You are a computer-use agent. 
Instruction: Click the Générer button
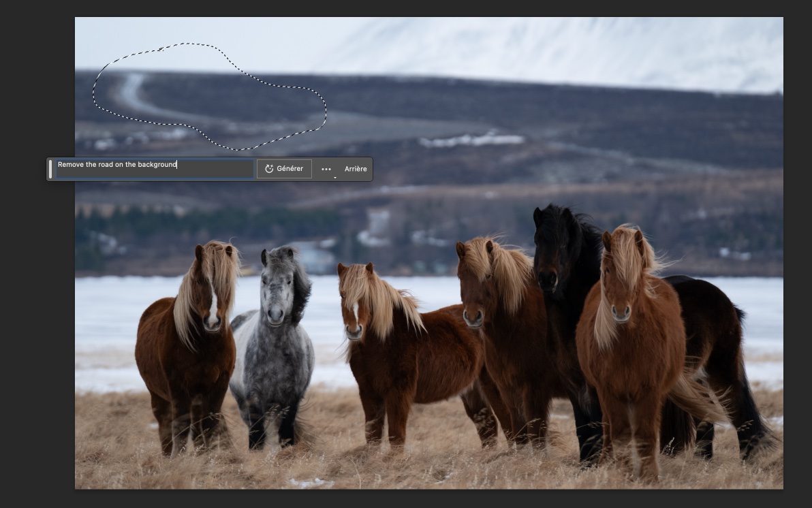pyautogui.click(x=284, y=169)
